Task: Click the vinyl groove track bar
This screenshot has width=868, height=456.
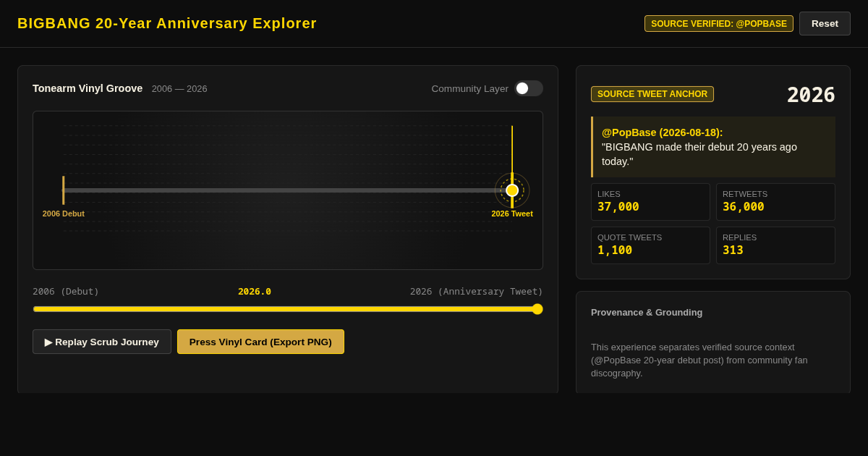Action: click(288, 190)
